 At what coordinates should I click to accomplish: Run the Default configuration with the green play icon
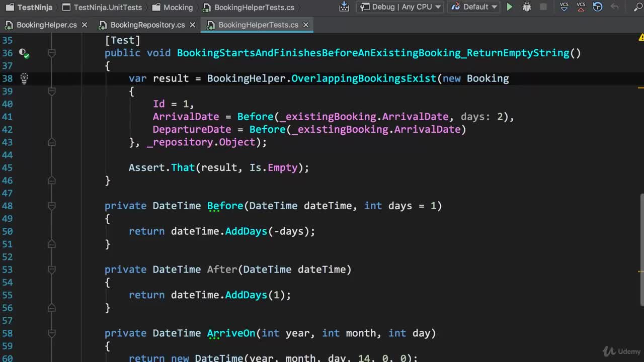tap(510, 7)
